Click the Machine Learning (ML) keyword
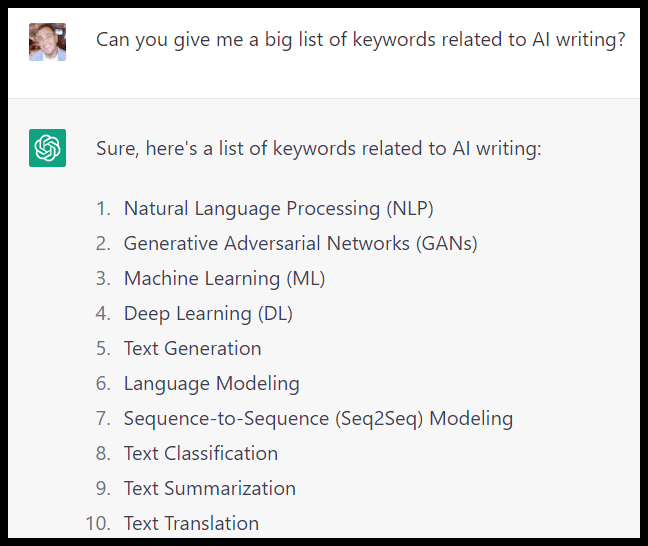 pyautogui.click(x=224, y=278)
